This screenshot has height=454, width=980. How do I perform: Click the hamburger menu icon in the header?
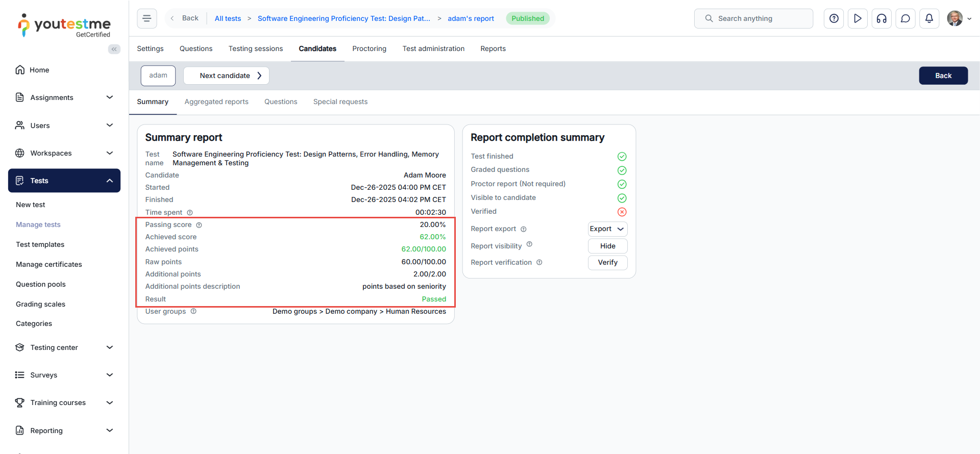coord(146,18)
